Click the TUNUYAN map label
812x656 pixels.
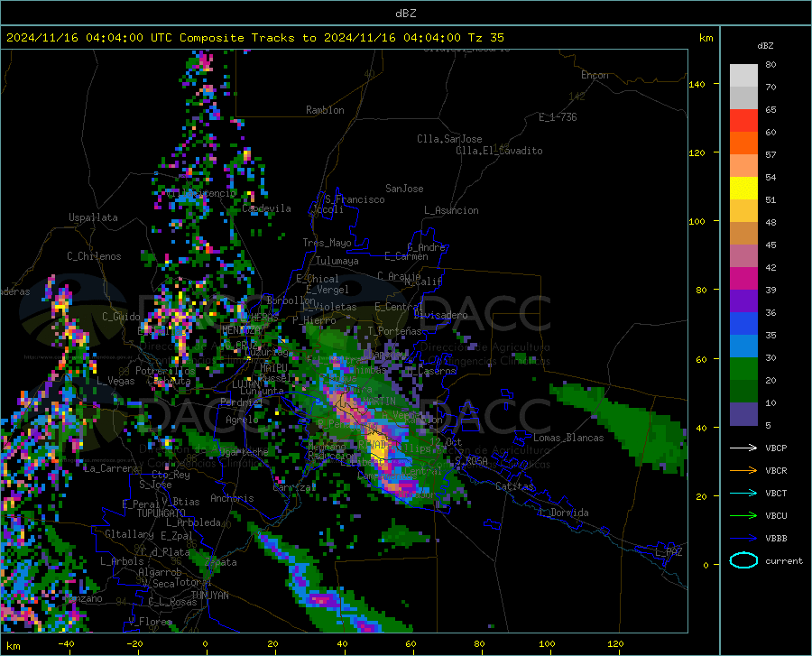tap(209, 595)
